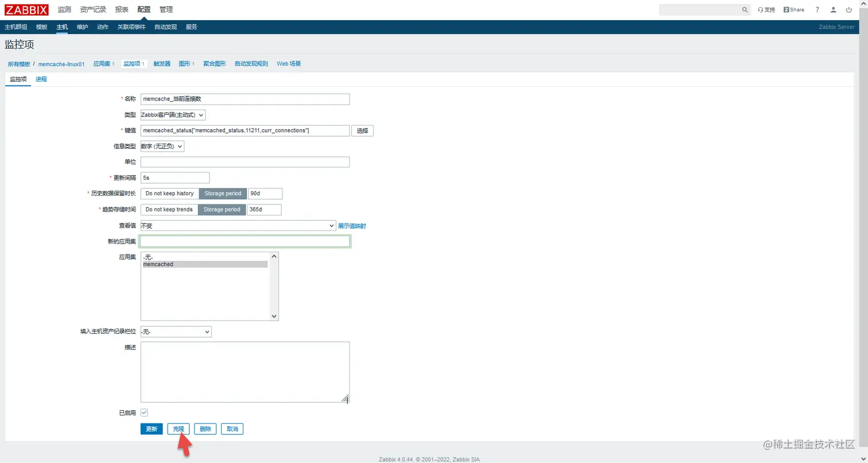868x463 pixels.
Task: Click the memcache-linux01 breadcrumb link
Action: tap(61, 64)
